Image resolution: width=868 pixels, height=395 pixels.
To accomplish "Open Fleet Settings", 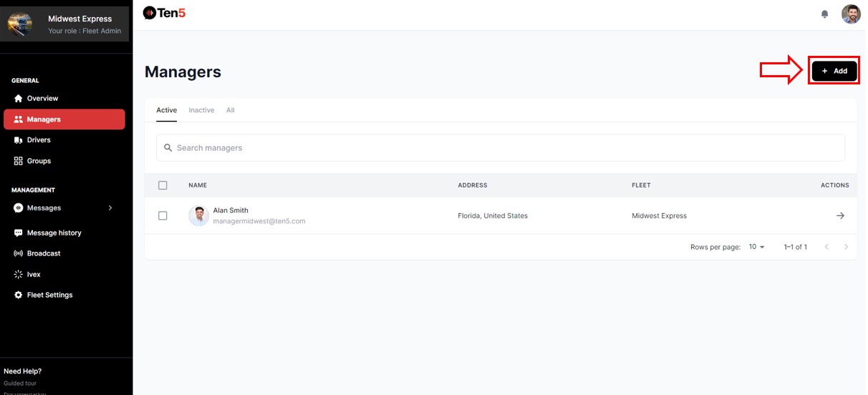I will 49,295.
